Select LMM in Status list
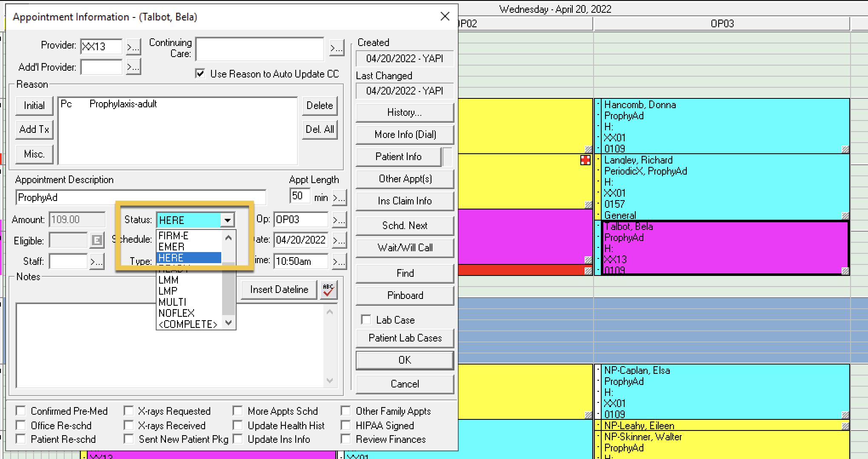The height and width of the screenshot is (459, 868). pyautogui.click(x=189, y=280)
